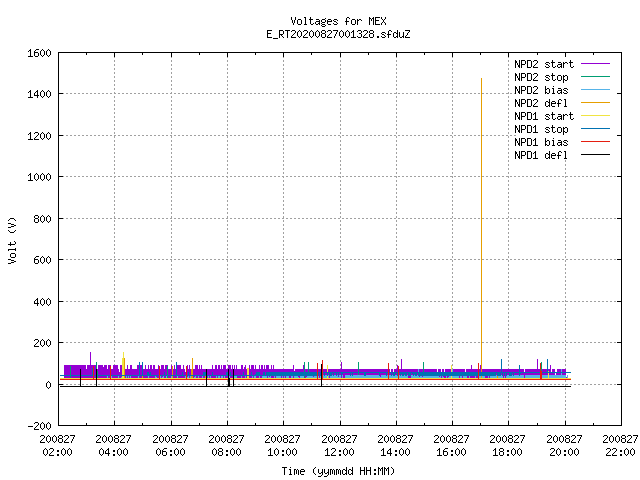Click the 'NPD2 defl' legend label
This screenshot has height=480, width=640.
[541, 103]
